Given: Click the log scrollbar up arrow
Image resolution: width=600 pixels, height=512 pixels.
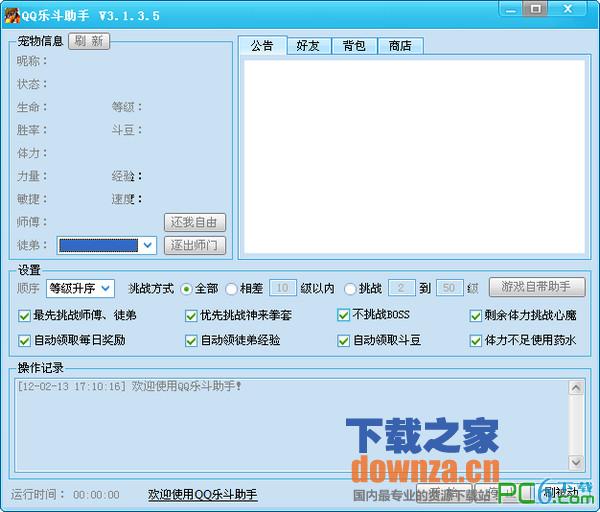Looking at the screenshot, I should pyautogui.click(x=576, y=388).
